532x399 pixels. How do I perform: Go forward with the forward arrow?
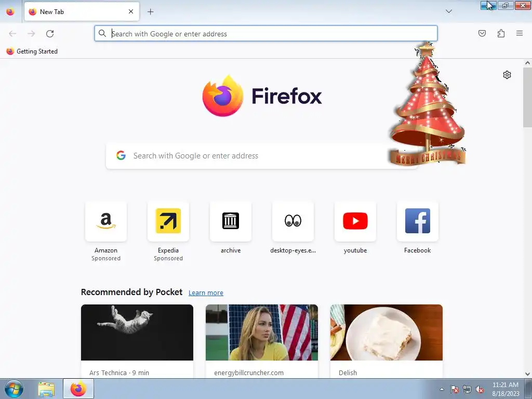point(31,33)
